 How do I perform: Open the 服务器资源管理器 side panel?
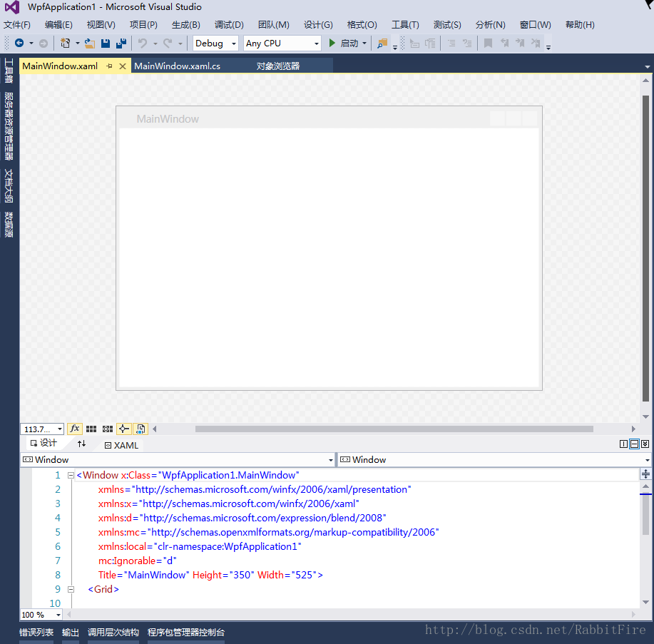[9, 126]
